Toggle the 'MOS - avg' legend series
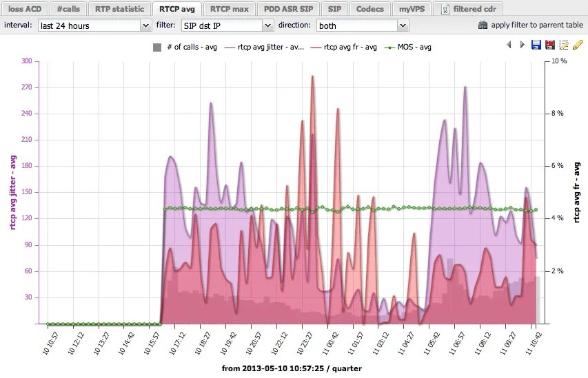The image size is (588, 378). pyautogui.click(x=408, y=48)
